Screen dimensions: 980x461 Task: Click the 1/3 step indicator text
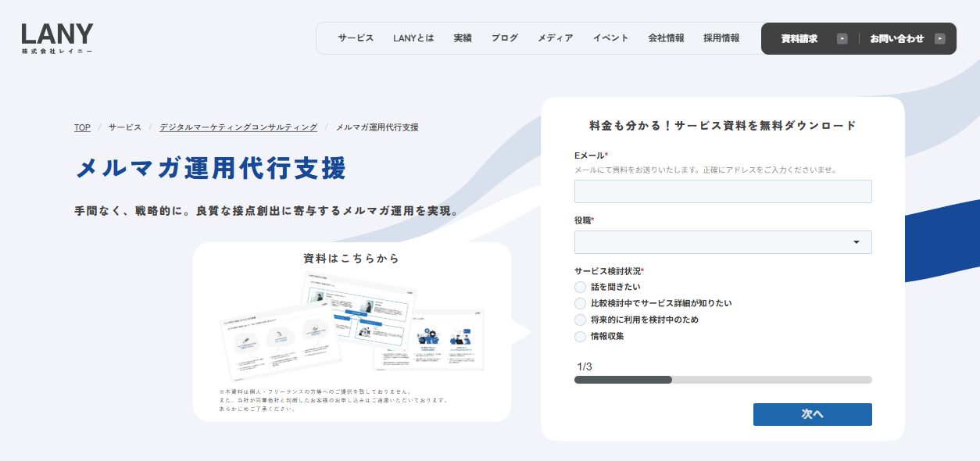[x=585, y=366]
